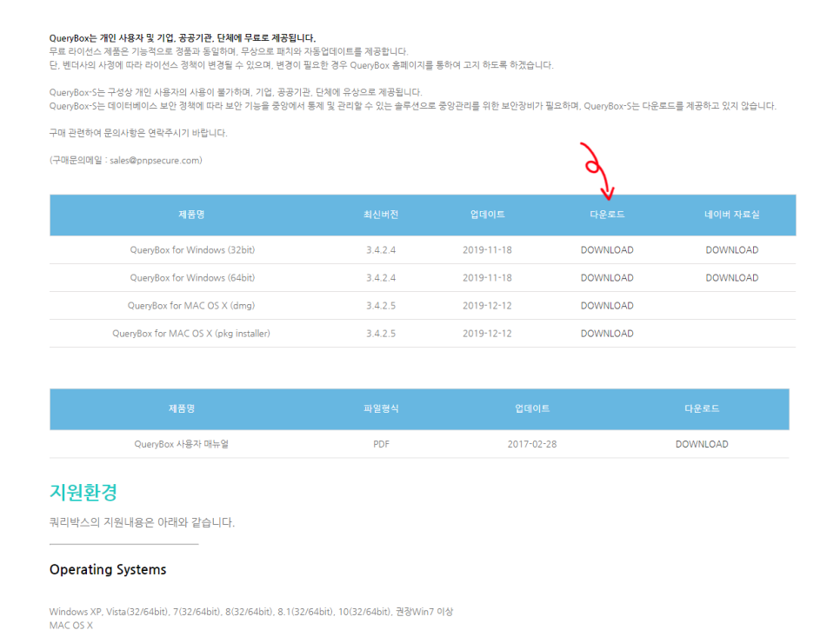Click update date 2019-12-12 in dmg row
This screenshot has width=840, height=630.
(487, 306)
